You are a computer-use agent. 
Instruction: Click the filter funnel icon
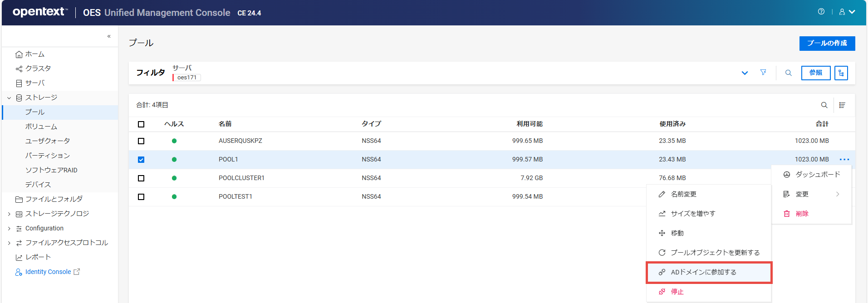pos(763,73)
